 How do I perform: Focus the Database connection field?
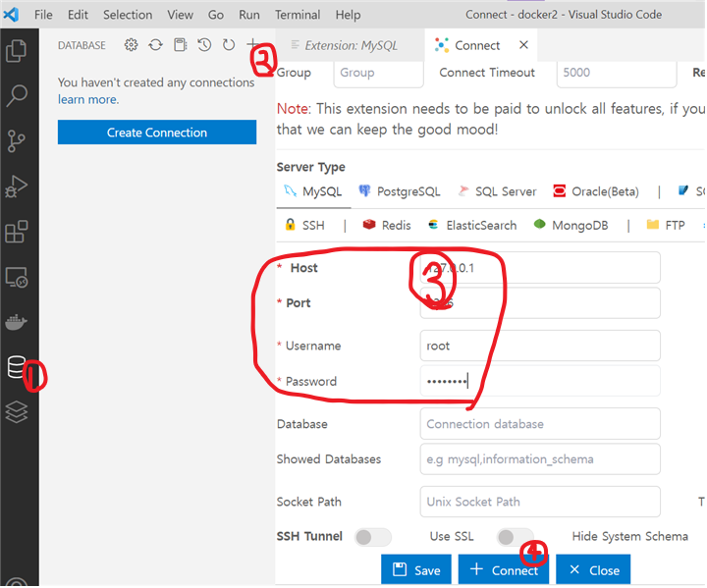point(540,424)
